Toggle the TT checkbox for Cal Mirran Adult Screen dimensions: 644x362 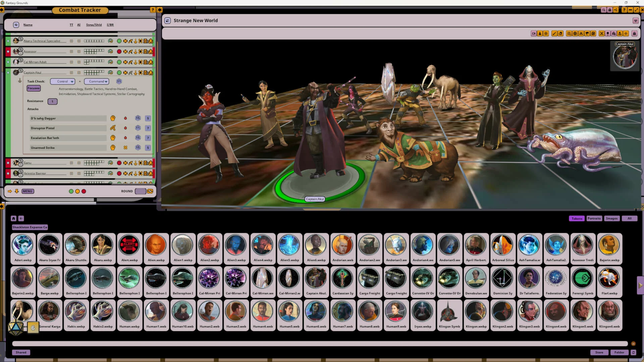(x=71, y=62)
